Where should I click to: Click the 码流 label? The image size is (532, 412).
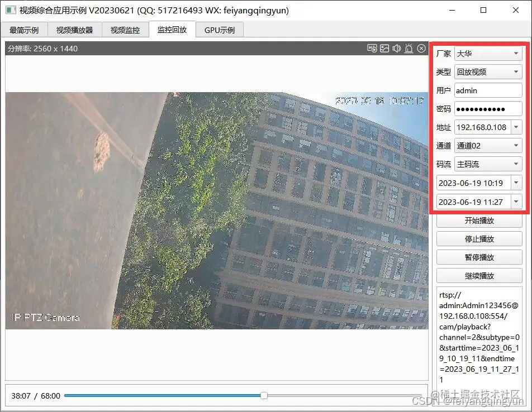click(x=444, y=164)
